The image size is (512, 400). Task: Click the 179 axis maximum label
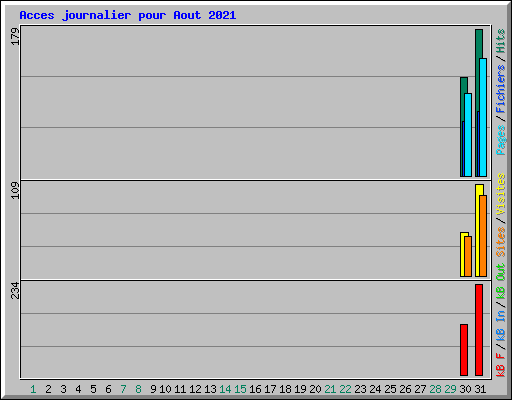(15, 36)
